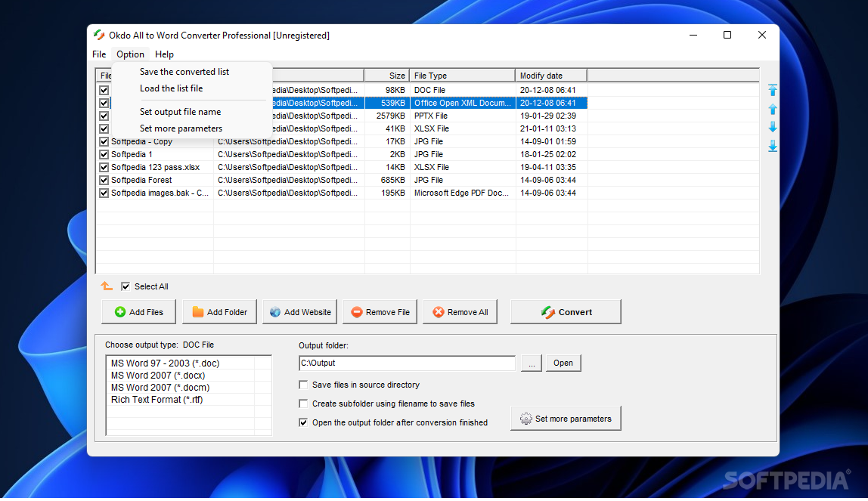
Task: Uncheck Softpedia images.bak checkbox
Action: [104, 193]
